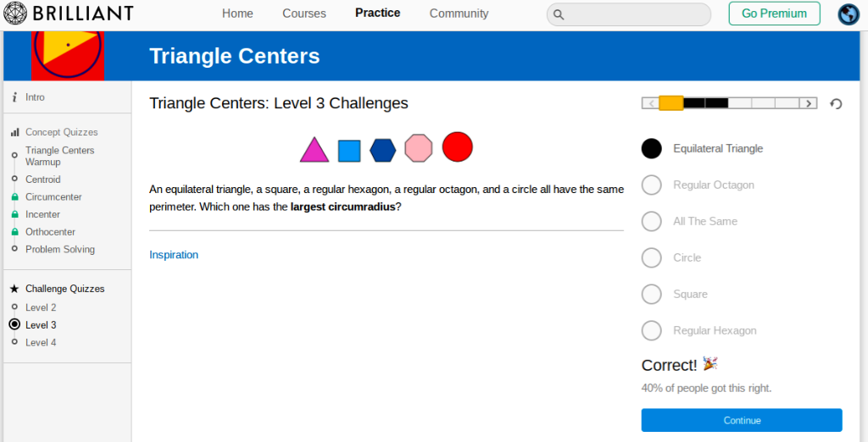Click inside the search input field

point(636,14)
